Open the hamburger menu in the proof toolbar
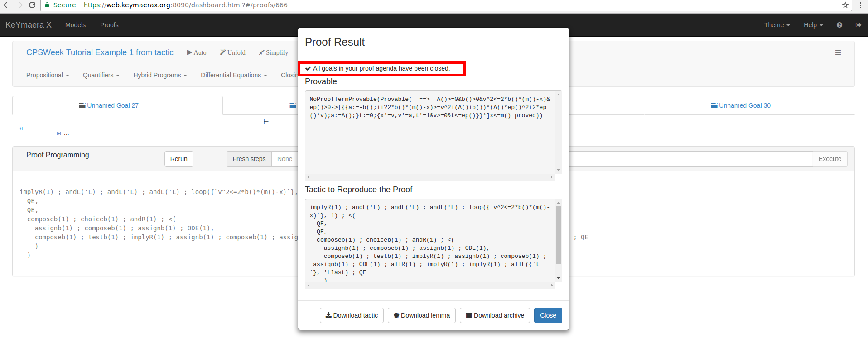Image resolution: width=868 pixels, height=338 pixels. [x=838, y=52]
